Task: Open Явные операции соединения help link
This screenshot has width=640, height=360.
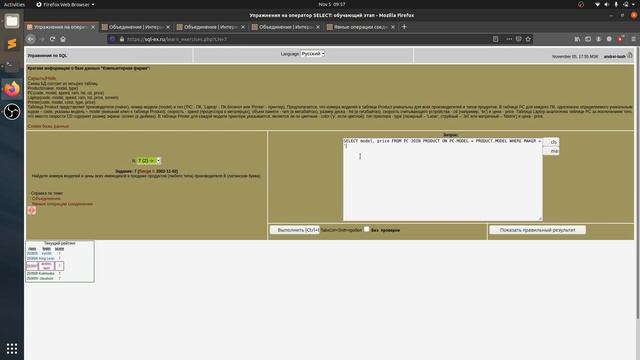Action: coord(62,204)
